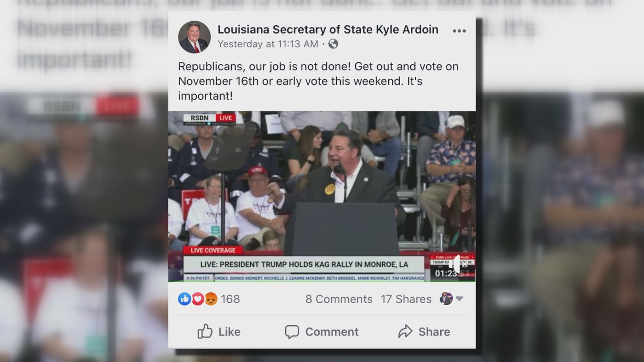The width and height of the screenshot is (644, 362).
Task: Open Louisiana Secretary of State Kyle Ardoin page
Action: (x=328, y=29)
